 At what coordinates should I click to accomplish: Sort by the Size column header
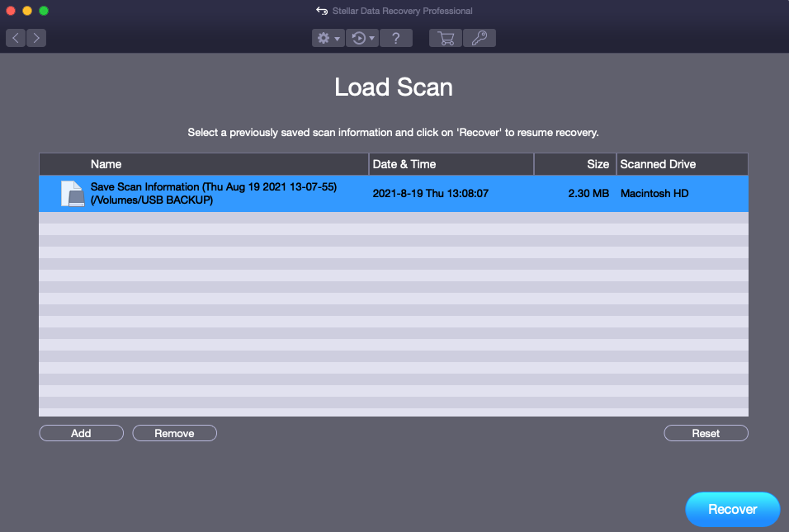[x=598, y=164]
